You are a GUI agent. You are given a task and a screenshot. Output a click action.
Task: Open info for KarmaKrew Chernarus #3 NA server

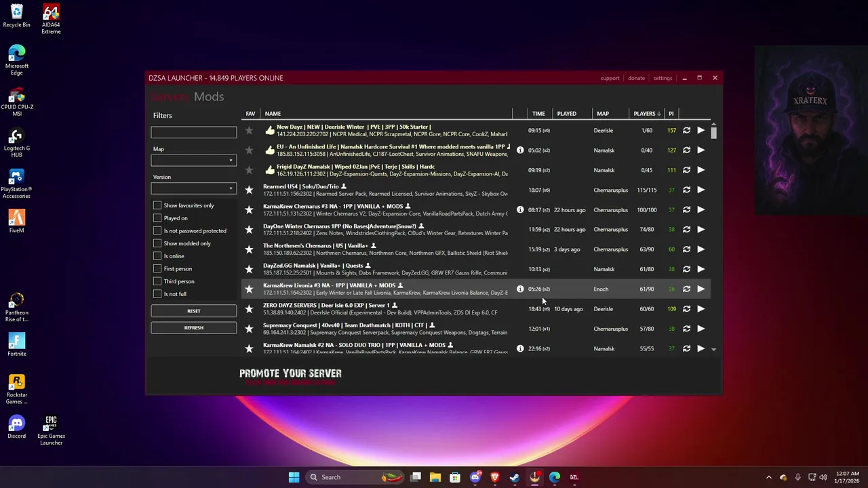coord(520,209)
